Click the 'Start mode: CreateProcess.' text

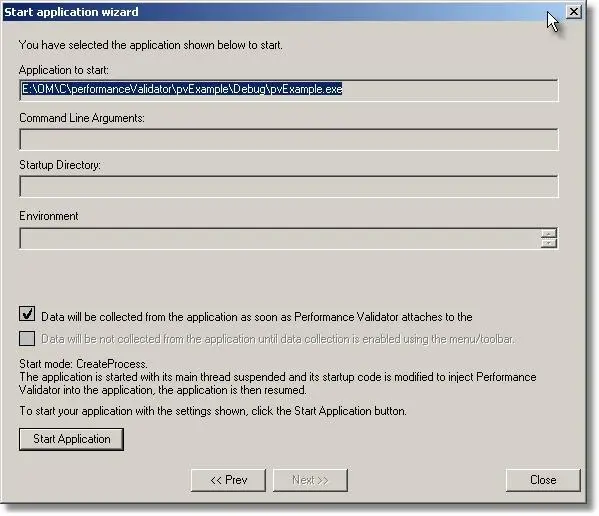tap(83, 364)
